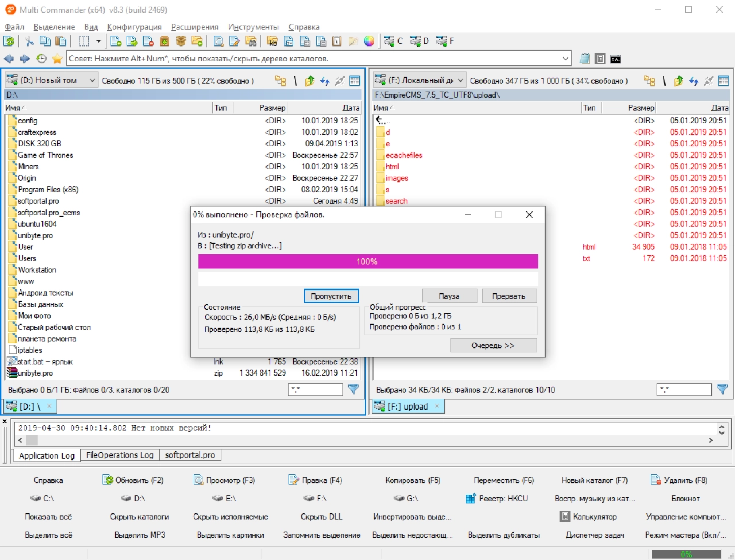Click the delete file icon with red mark
This screenshot has height=560, width=735.
click(x=148, y=41)
